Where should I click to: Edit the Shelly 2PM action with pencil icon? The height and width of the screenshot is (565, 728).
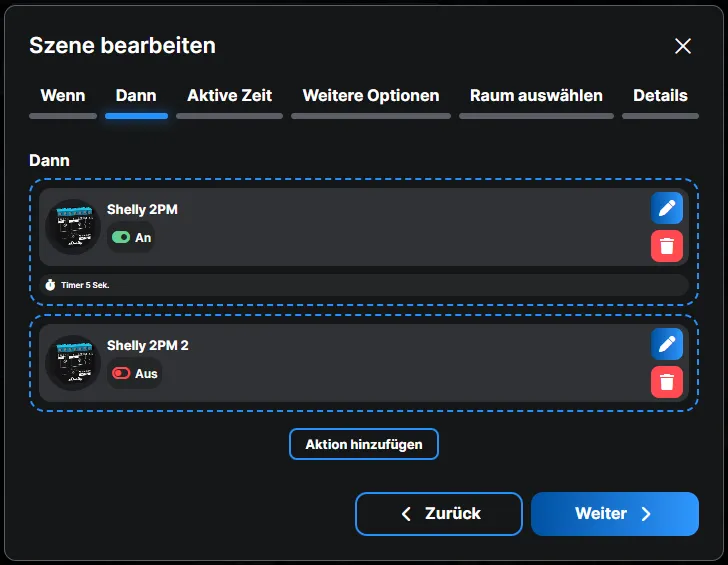click(x=667, y=208)
